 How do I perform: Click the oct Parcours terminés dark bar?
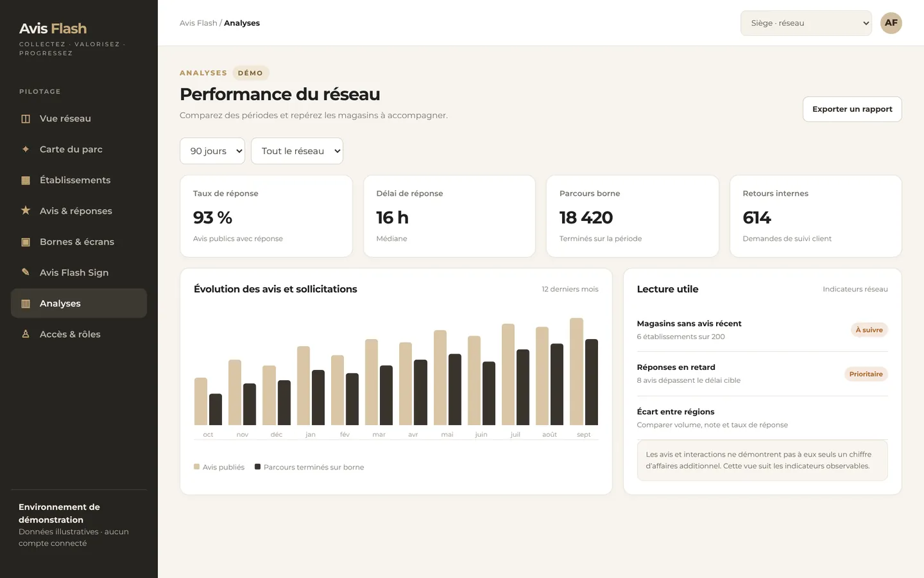pyautogui.click(x=216, y=409)
